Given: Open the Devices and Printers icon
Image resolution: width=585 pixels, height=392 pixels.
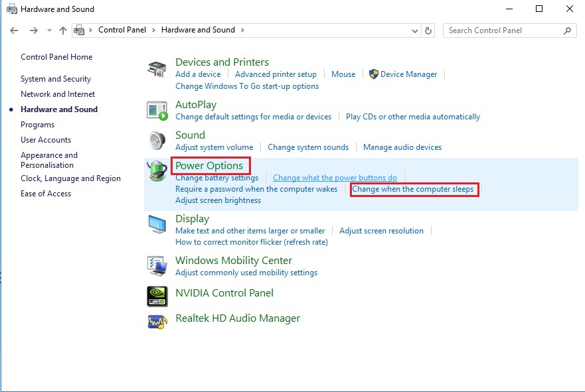Looking at the screenshot, I should (157, 69).
